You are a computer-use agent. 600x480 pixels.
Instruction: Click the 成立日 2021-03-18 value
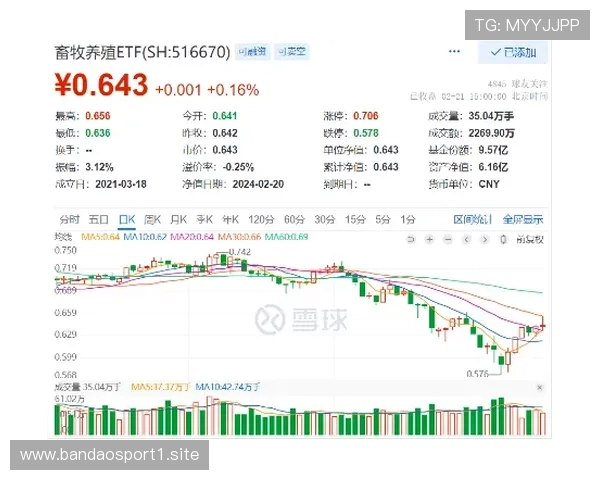tap(121, 184)
